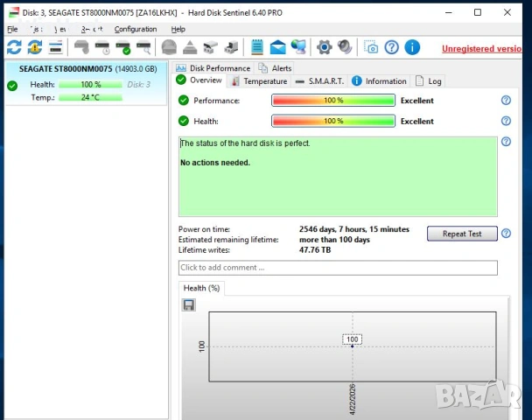Image resolution: width=532 pixels, height=420 pixels.
Task: Click the 'more than 100 days' lifetime value
Action: [x=334, y=240]
